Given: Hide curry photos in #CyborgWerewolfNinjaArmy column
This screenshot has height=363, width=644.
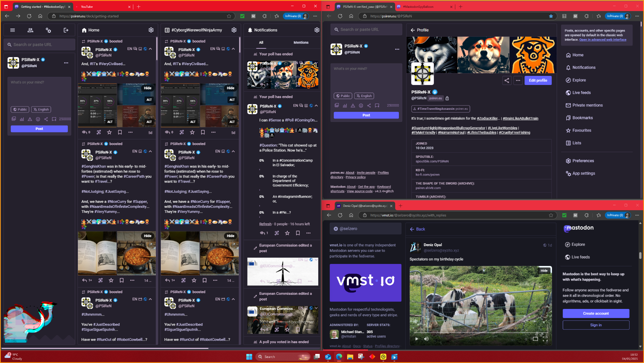Looking at the screenshot, I should pos(231,236).
